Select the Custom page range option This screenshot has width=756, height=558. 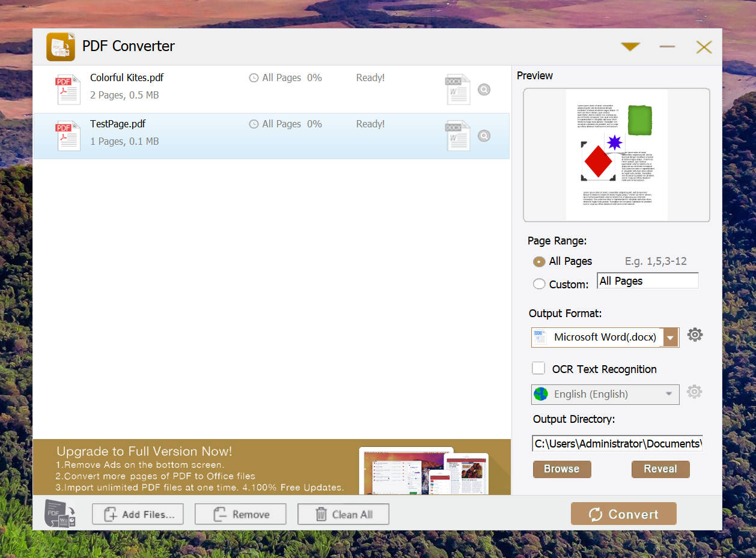[539, 284]
